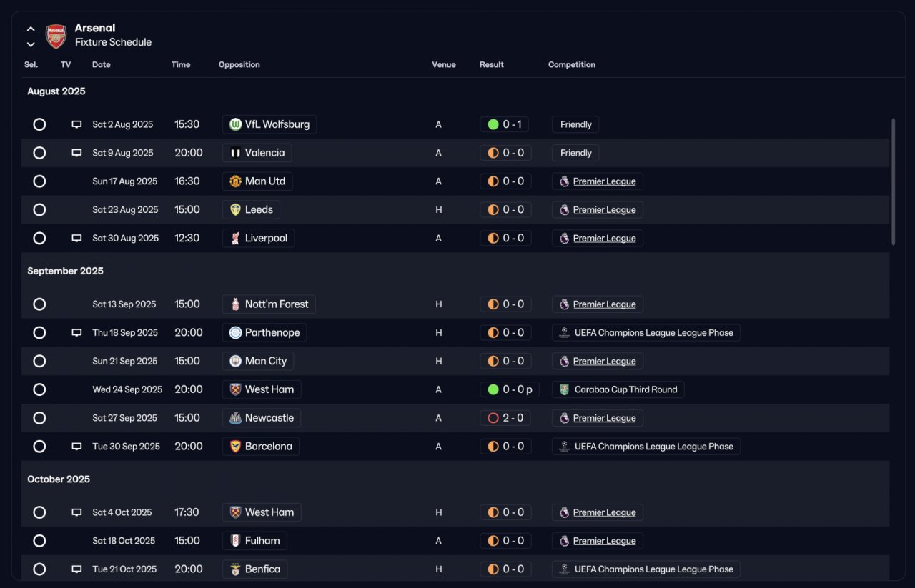Click the Barcelona club badge
Viewport: 915px width, 588px height.
tap(235, 447)
